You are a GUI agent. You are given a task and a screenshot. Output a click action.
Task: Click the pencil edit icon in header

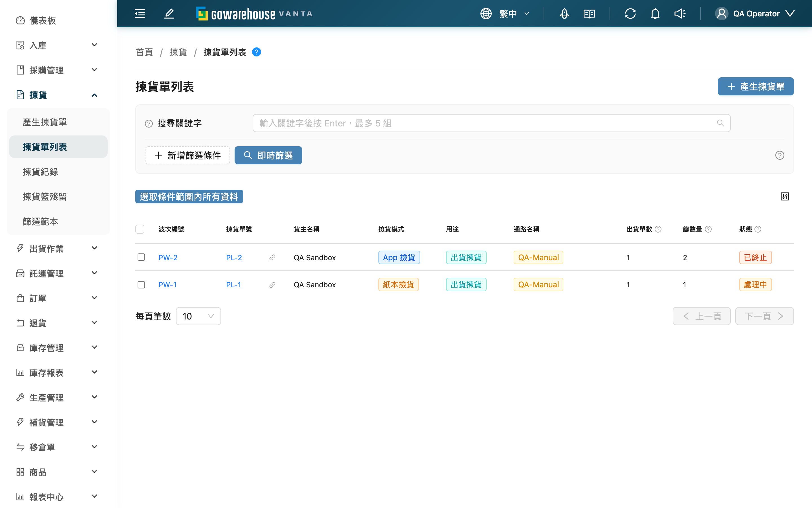169,14
